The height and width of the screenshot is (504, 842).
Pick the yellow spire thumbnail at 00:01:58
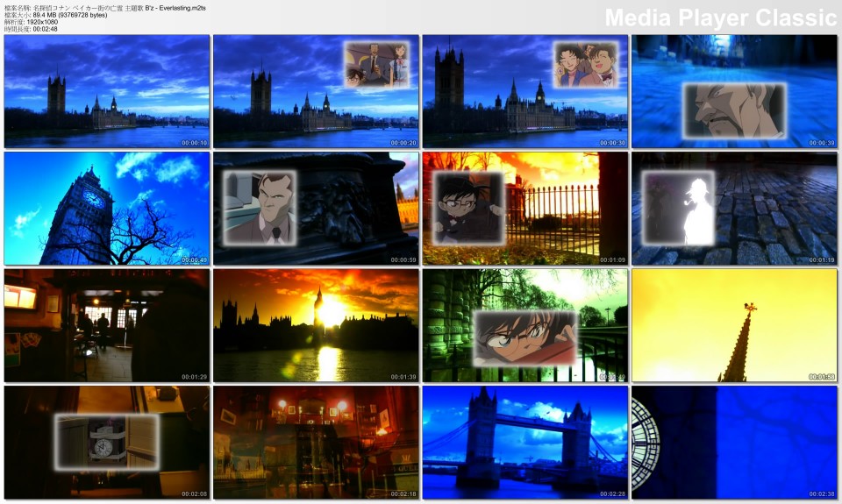click(735, 325)
